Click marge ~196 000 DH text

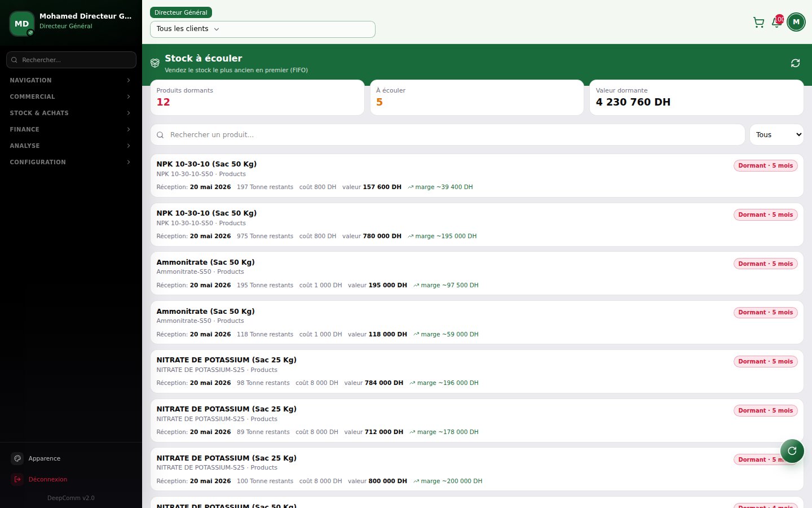coord(448,383)
